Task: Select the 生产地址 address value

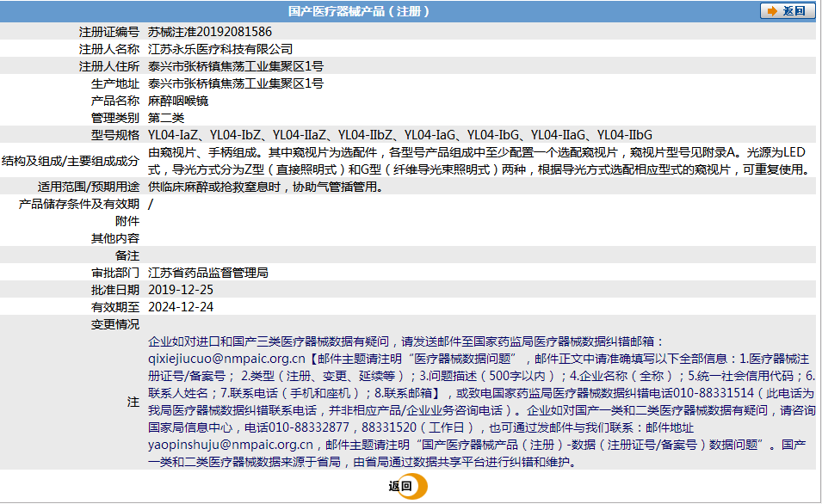Action: pos(235,83)
